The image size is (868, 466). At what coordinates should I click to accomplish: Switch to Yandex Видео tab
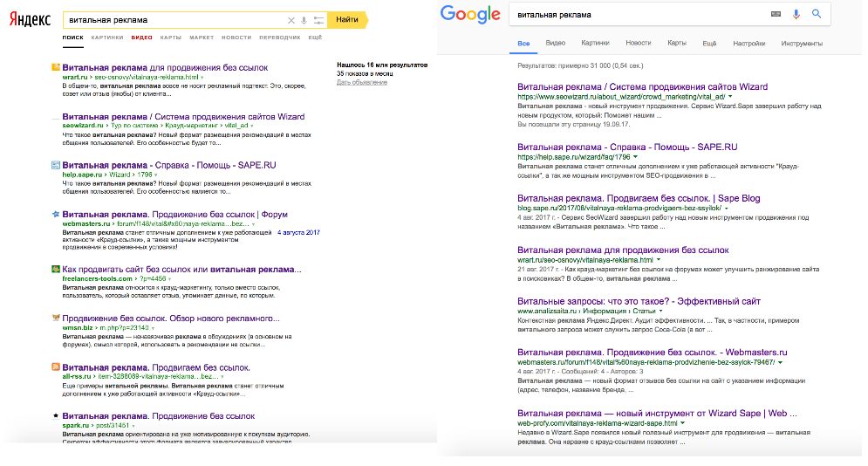pos(141,38)
